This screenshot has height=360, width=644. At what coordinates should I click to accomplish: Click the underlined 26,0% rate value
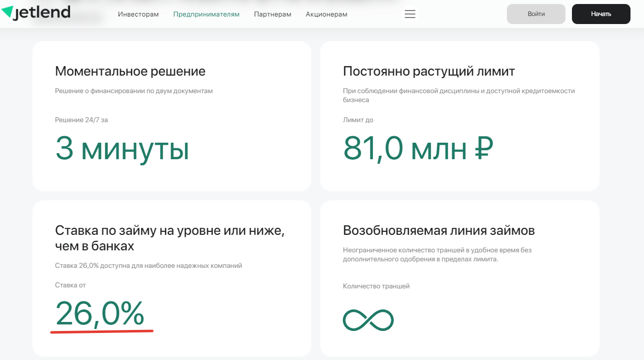[x=100, y=313]
